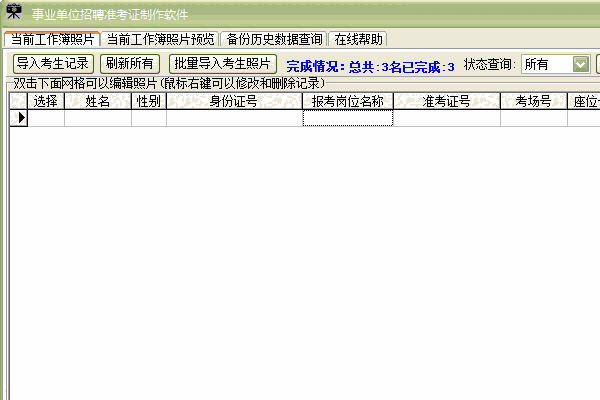Open the 在线帮助 tab
Image resolution: width=600 pixels, height=400 pixels.
358,39
